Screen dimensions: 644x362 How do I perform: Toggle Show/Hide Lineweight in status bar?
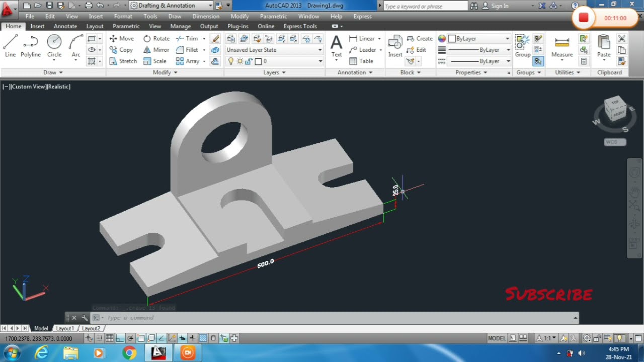click(x=193, y=338)
